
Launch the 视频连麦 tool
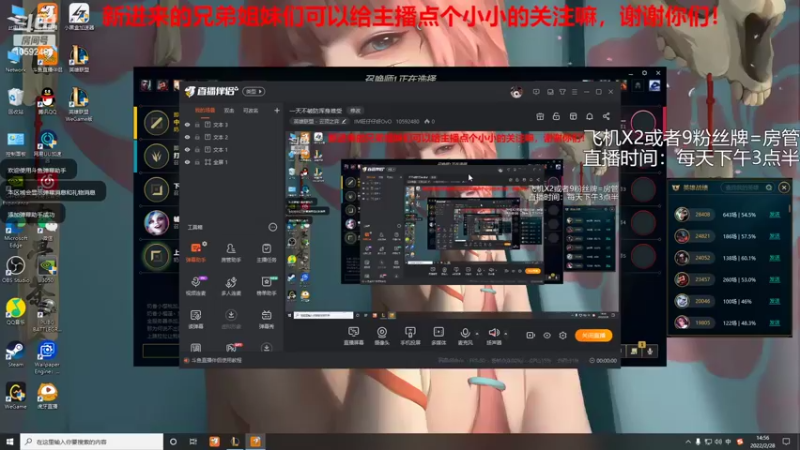click(x=196, y=285)
